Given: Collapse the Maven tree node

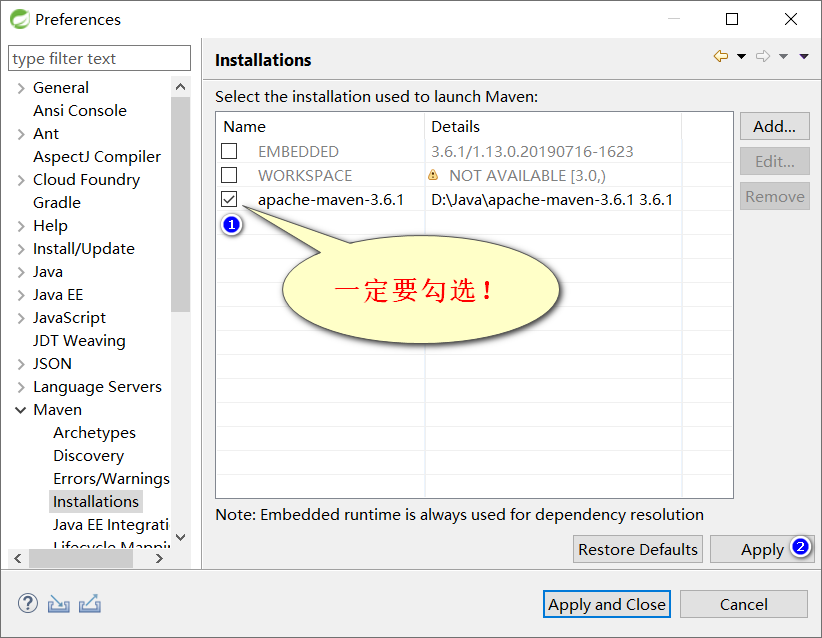Looking at the screenshot, I should pos(21,410).
